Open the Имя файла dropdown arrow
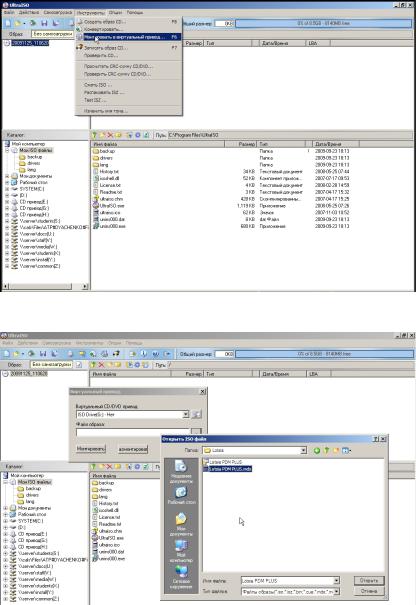The width and height of the screenshot is (416, 605). click(336, 580)
